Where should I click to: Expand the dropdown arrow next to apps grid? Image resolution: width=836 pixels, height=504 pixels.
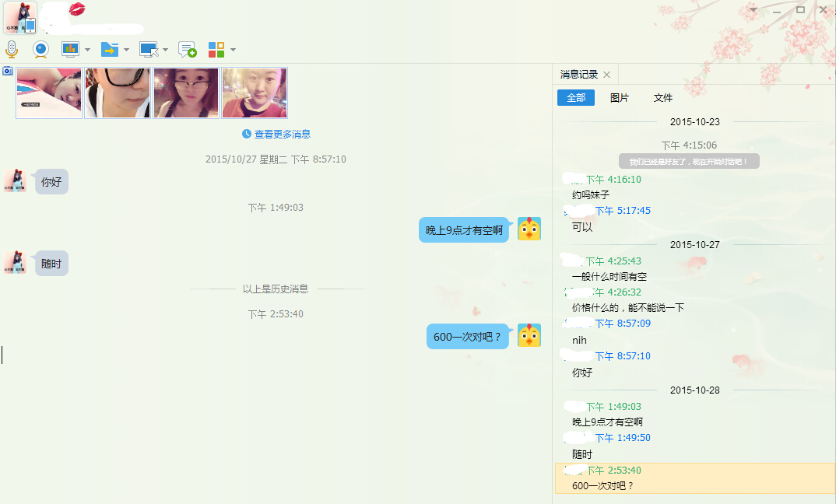(233, 51)
